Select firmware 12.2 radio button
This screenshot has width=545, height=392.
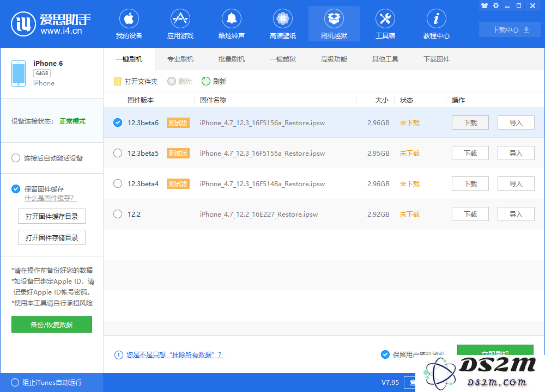point(118,214)
